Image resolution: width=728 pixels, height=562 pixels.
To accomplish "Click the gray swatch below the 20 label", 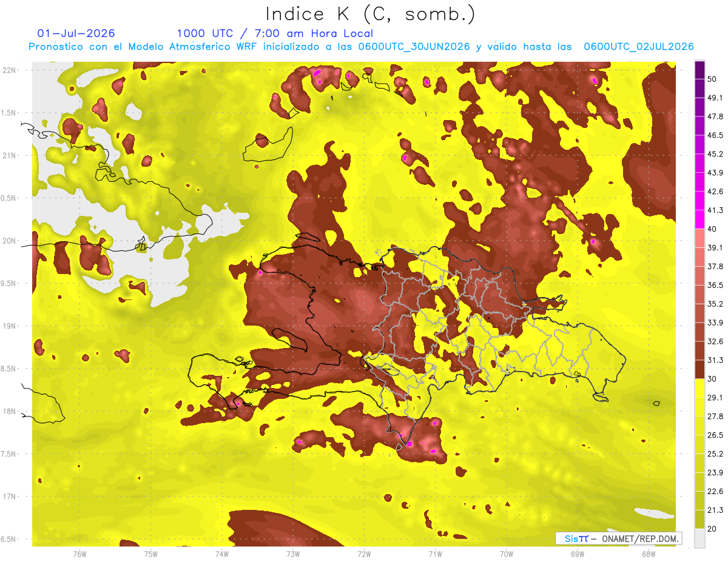I will click(x=699, y=538).
